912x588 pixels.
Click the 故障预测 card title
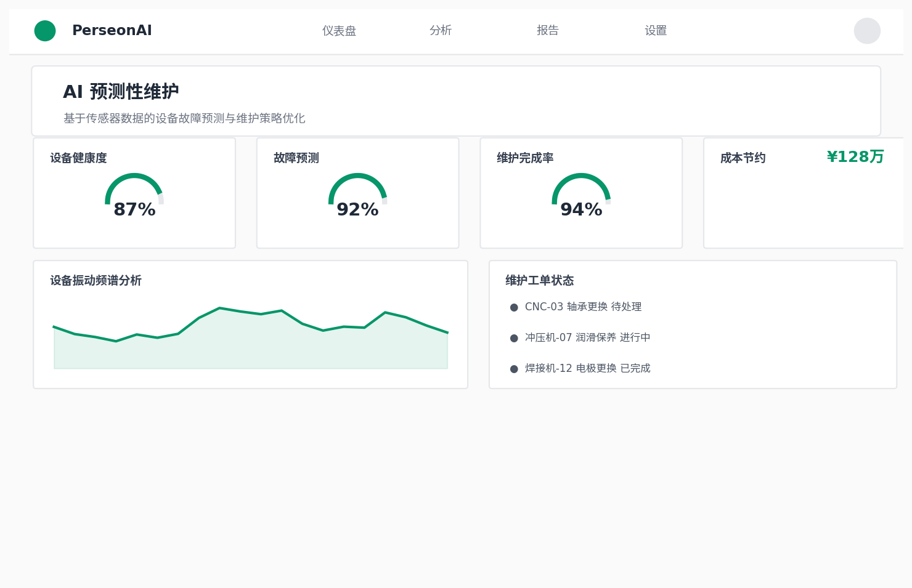click(x=296, y=158)
